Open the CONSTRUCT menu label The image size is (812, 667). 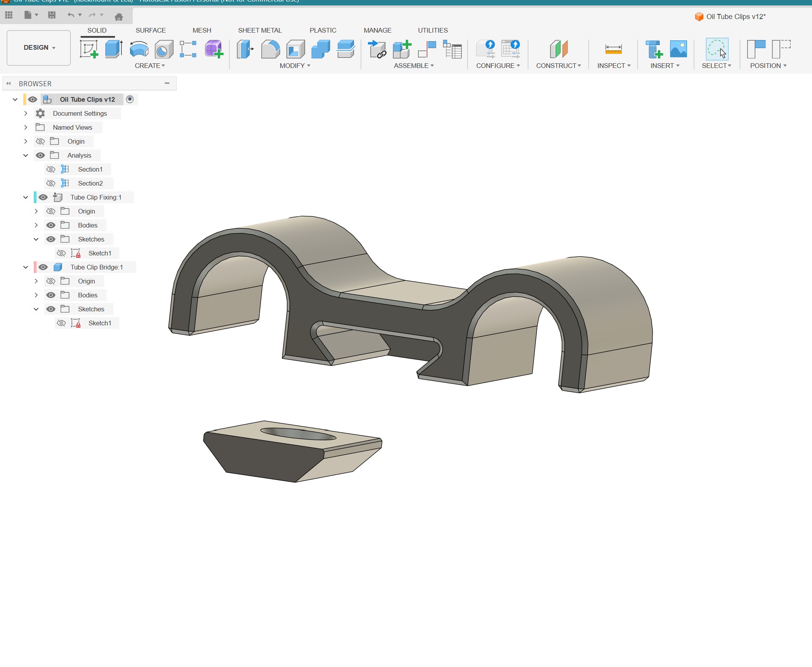coord(559,66)
